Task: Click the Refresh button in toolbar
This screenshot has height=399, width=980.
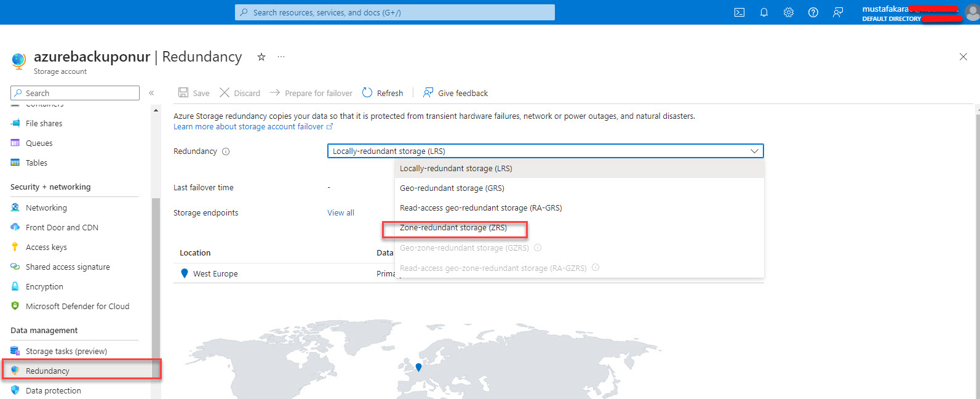Action: point(383,93)
